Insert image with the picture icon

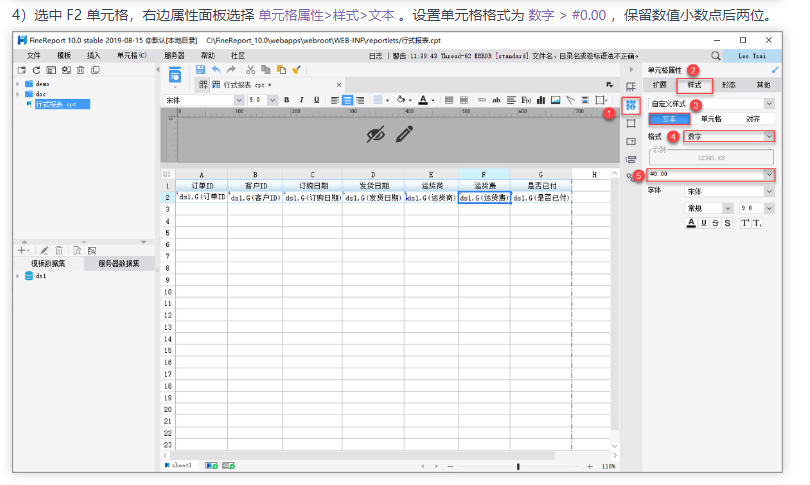pyautogui.click(x=555, y=100)
